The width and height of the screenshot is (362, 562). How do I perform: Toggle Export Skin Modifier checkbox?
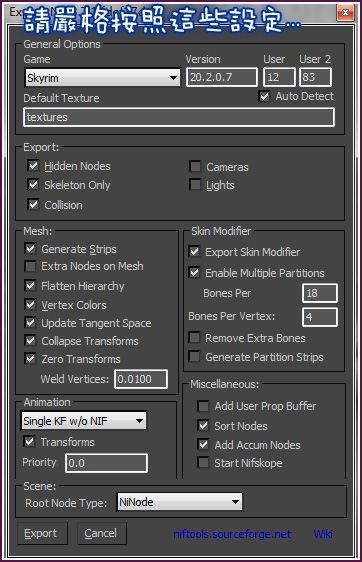tap(194, 252)
